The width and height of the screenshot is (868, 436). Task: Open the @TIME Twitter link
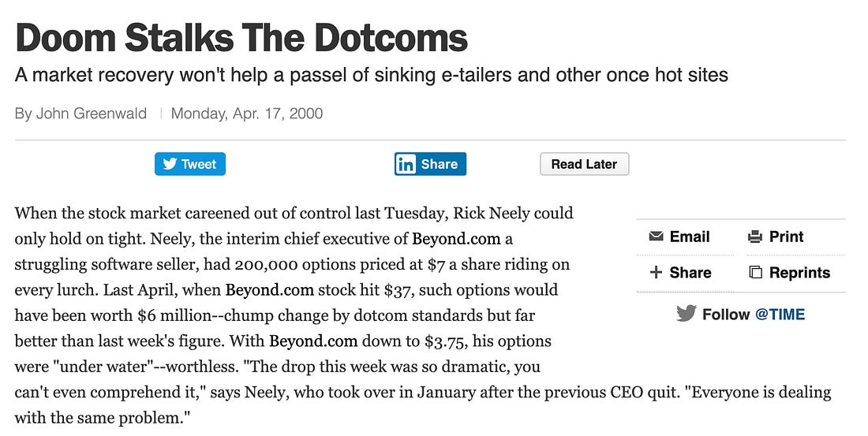tap(780, 315)
